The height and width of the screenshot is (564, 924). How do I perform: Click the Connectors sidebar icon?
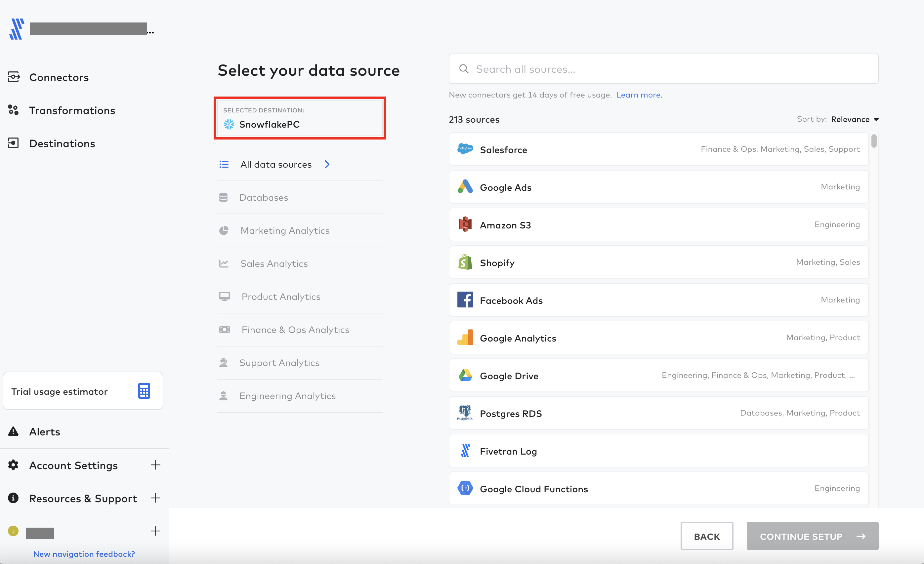click(14, 77)
